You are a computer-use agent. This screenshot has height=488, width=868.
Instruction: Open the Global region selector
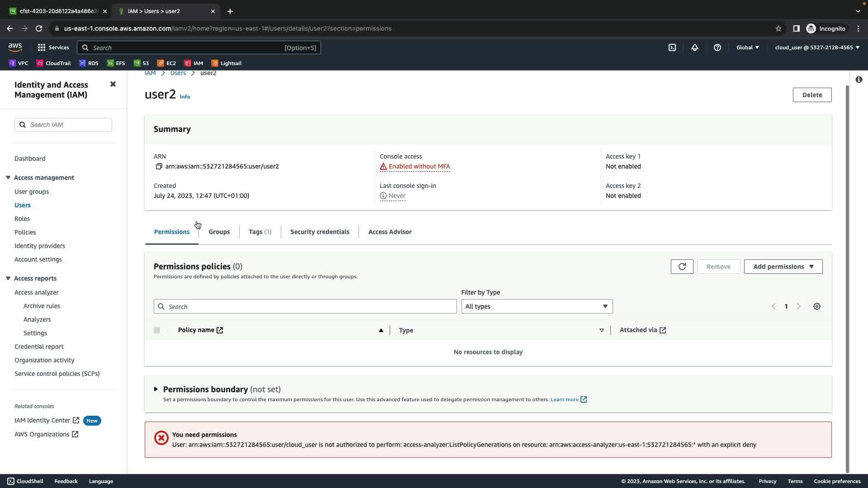pos(748,47)
